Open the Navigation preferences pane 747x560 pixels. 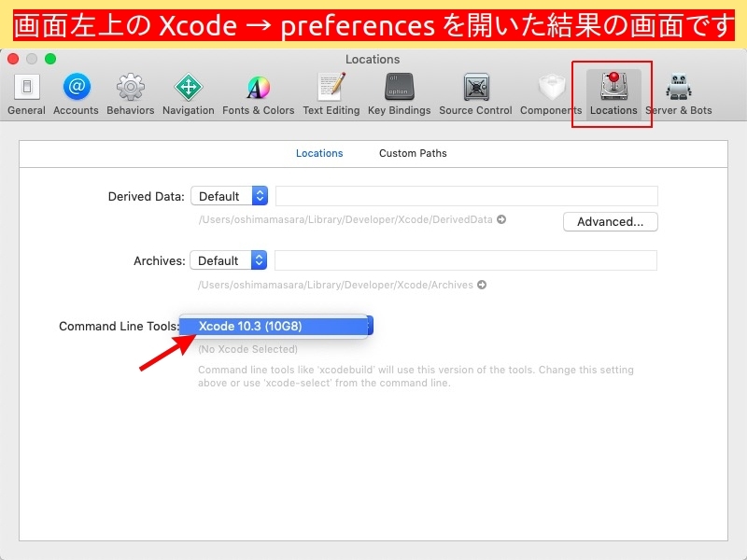(x=189, y=94)
